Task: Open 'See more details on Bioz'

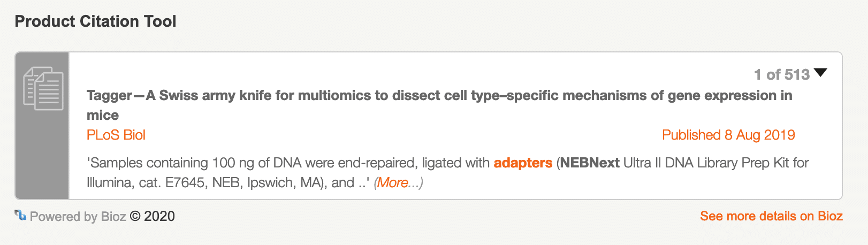Action: pos(771,216)
